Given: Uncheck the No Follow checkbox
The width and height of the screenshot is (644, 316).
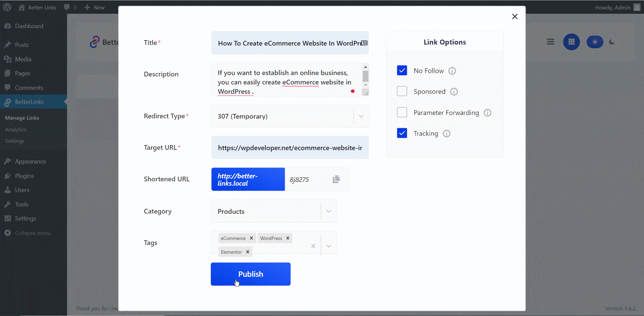Looking at the screenshot, I should click(402, 70).
